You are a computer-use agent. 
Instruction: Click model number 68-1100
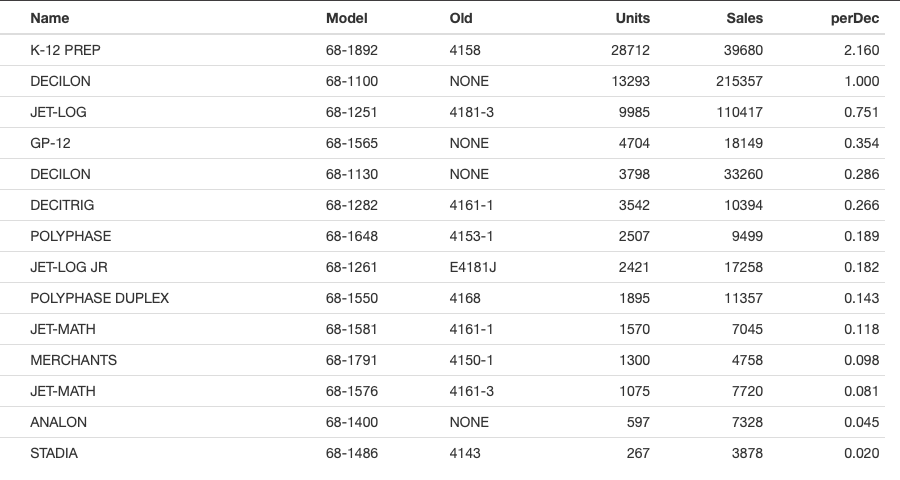point(352,81)
